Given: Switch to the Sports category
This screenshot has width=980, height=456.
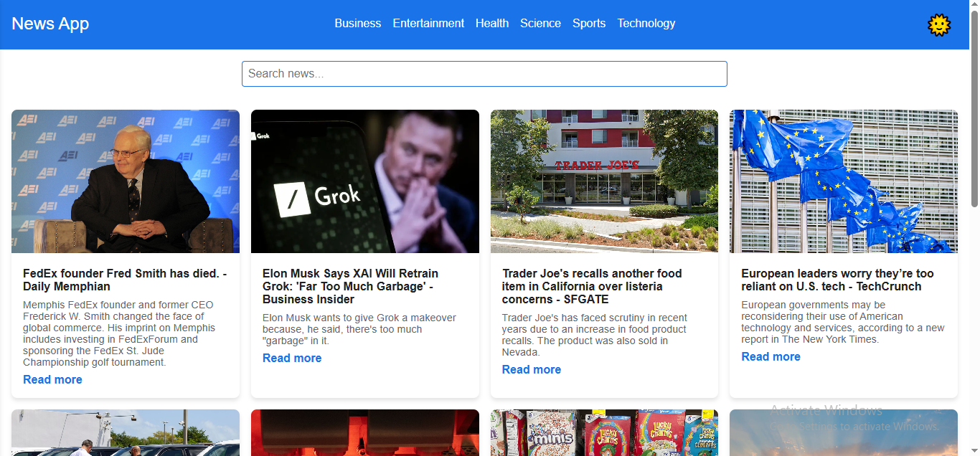Looking at the screenshot, I should point(589,24).
